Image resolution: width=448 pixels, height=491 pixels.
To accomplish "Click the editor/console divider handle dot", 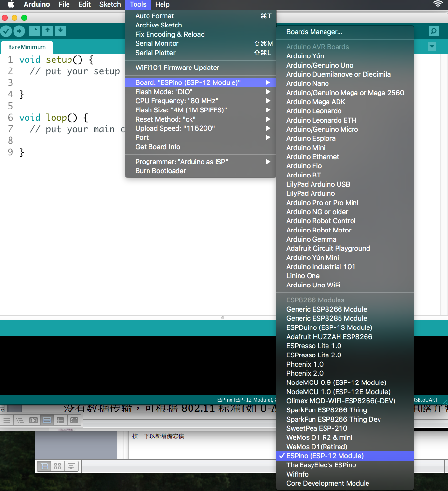I will [x=223, y=317].
